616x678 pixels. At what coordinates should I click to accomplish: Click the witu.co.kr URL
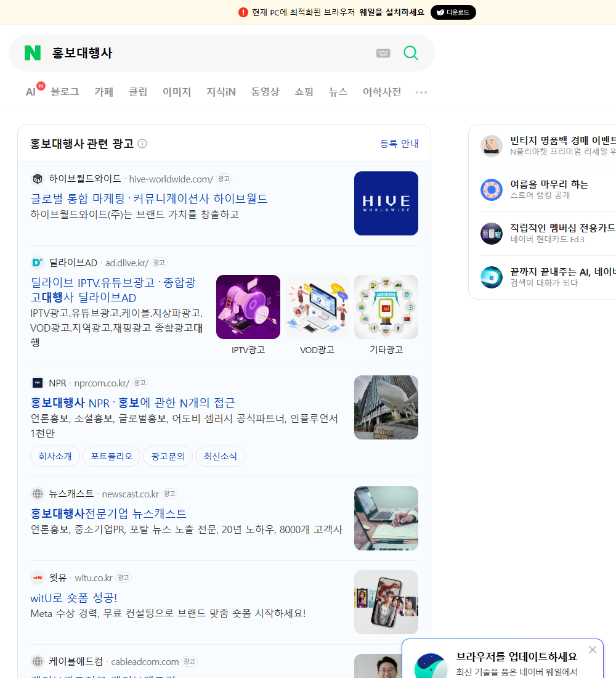(94, 578)
